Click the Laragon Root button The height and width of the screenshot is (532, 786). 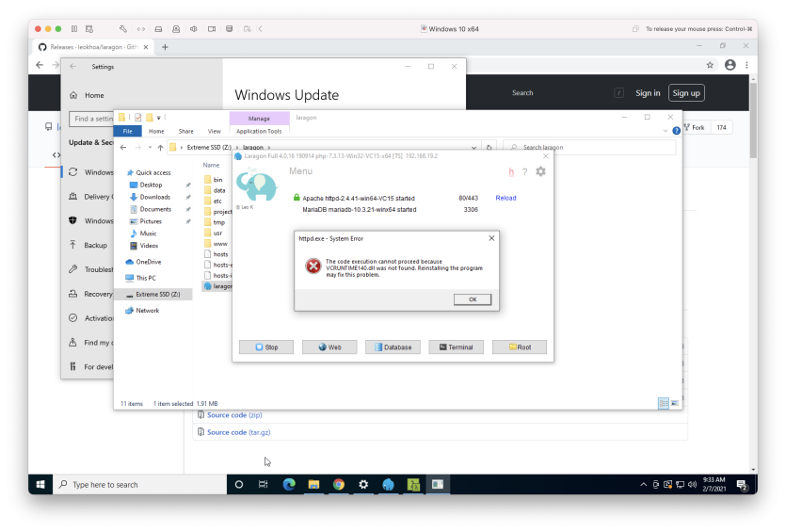(x=520, y=347)
